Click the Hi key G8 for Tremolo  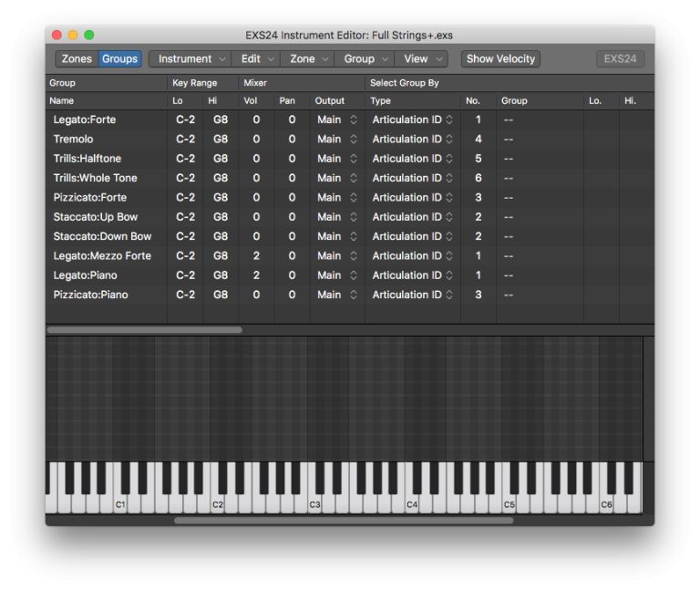221,140
